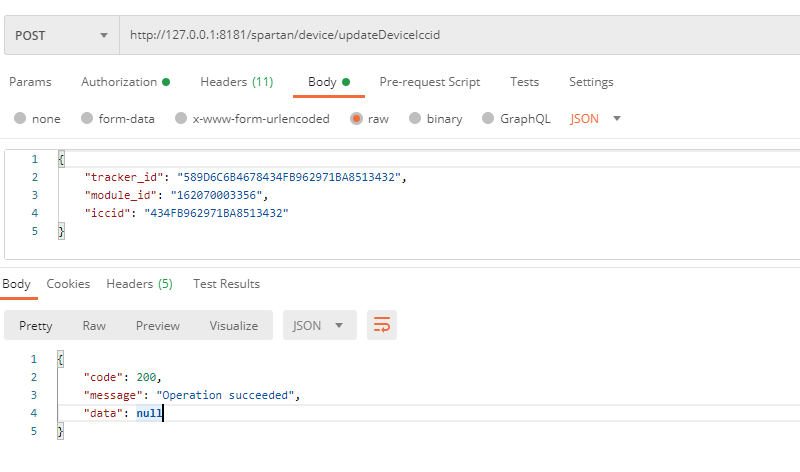
Task: Open the response JSON format dropdown
Action: coord(320,325)
